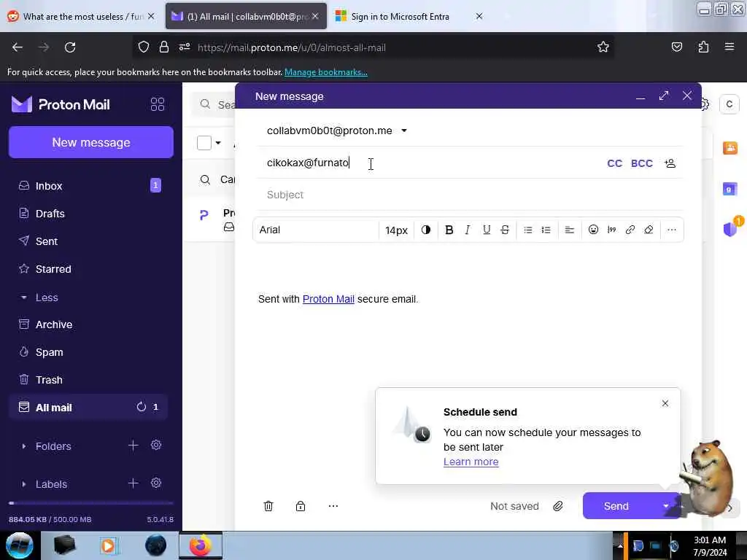Toggle select-all messages checkbox
This screenshot has width=747, height=560.
pos(204,143)
